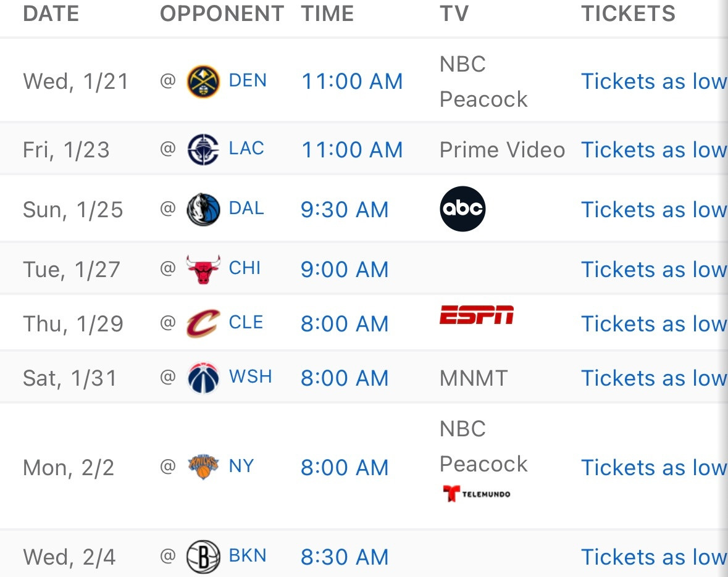Click the Brooklyn Nets team logo
Screen dimensions: 728x577
point(203,557)
